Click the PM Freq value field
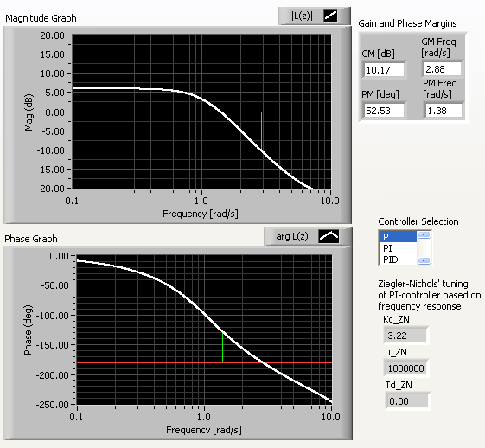 tap(444, 111)
